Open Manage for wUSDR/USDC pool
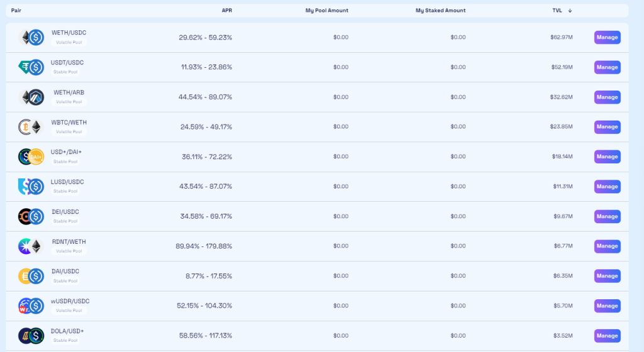The width and height of the screenshot is (644, 352). coord(607,306)
